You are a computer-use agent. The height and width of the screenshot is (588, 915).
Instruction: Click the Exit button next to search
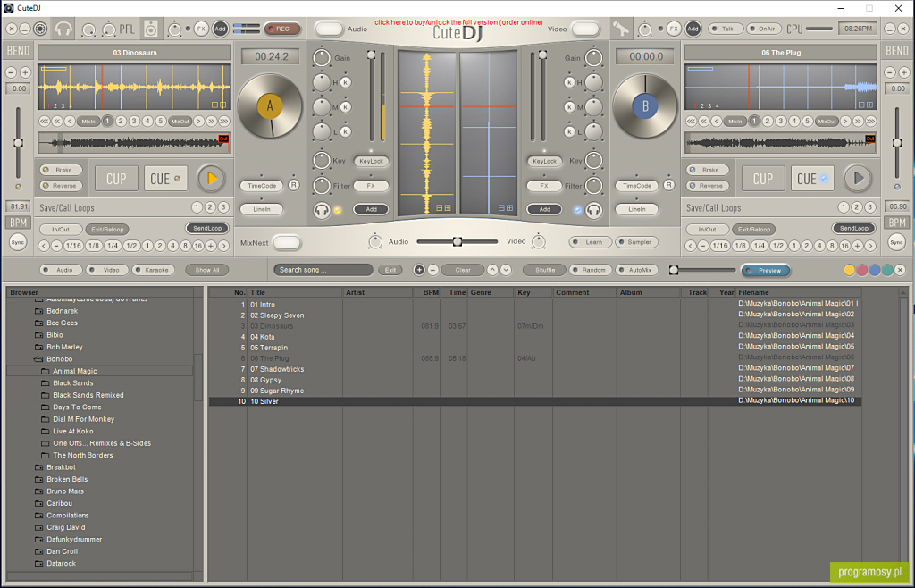(x=390, y=270)
